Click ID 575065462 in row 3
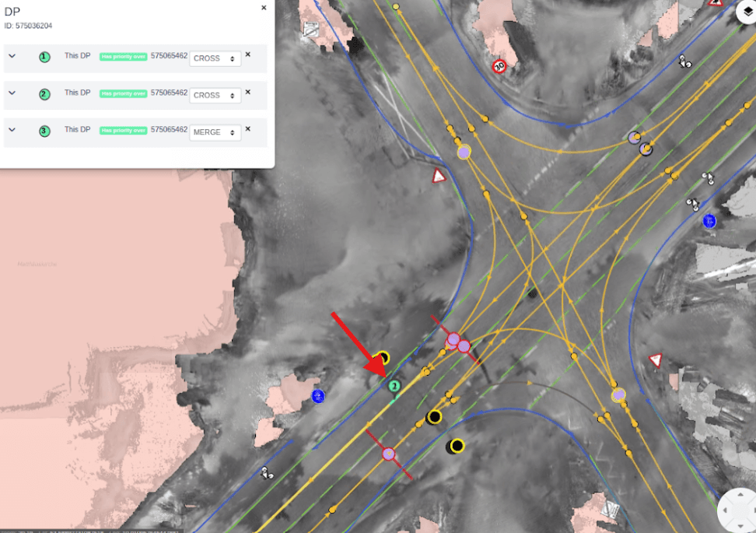 pyautogui.click(x=169, y=129)
